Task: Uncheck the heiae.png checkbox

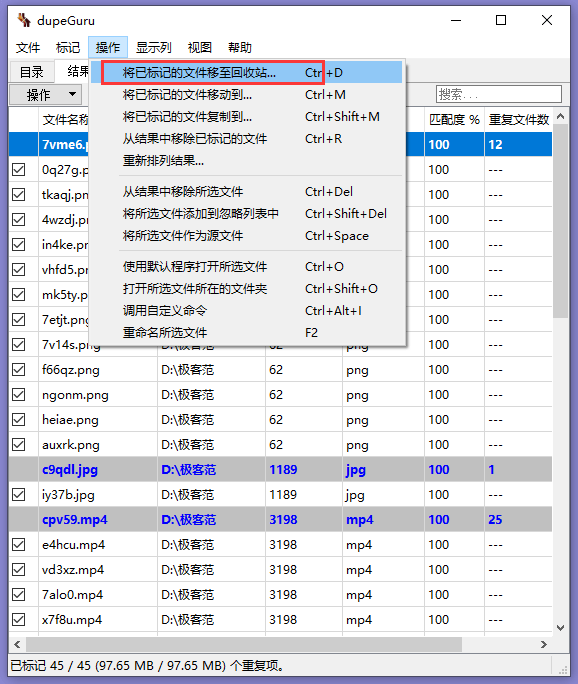Action: click(x=19, y=419)
